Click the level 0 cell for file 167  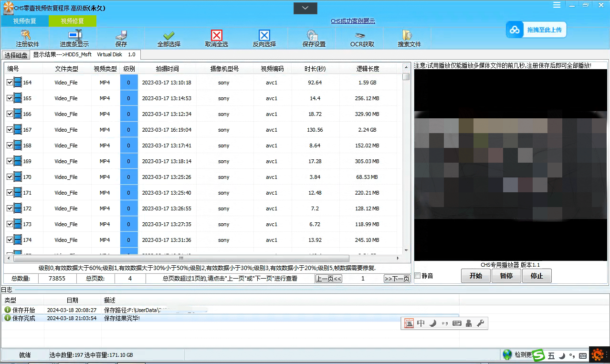[129, 130]
